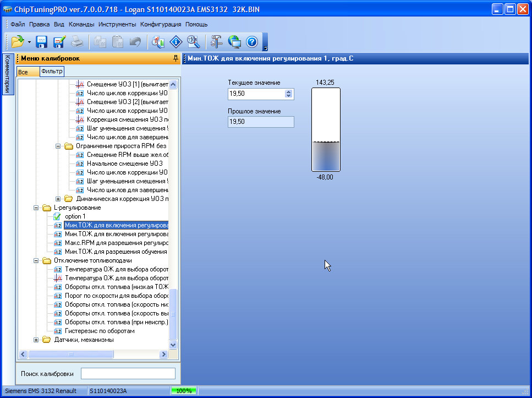Expand the Датчики, механизмы folder
532x398 pixels.
(37, 340)
